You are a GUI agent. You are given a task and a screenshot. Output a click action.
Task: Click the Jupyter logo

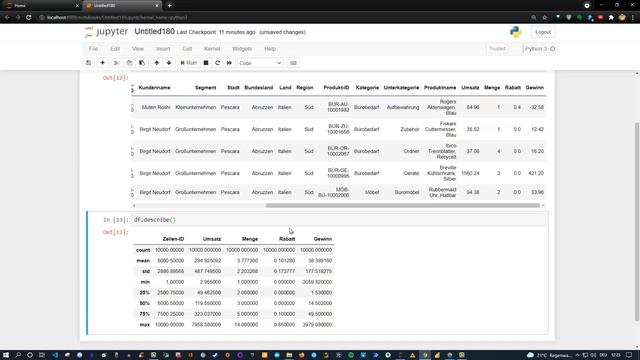point(106,32)
